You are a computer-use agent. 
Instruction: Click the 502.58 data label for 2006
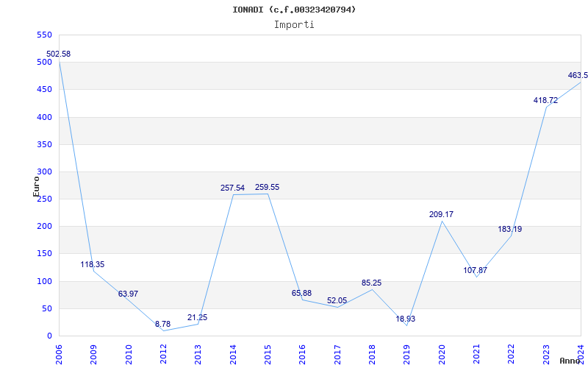(58, 54)
